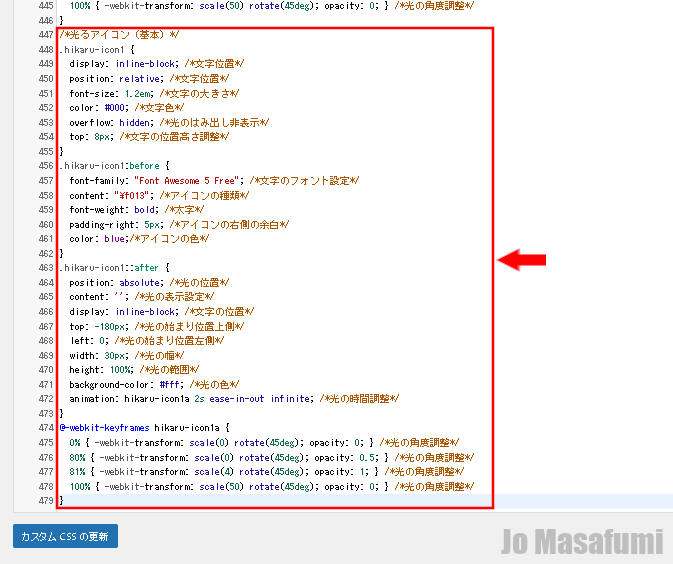673x564 pixels.
Task: Click the @-webkit-keyframes hikaru-icon1a line
Action: pyautogui.click(x=145, y=428)
